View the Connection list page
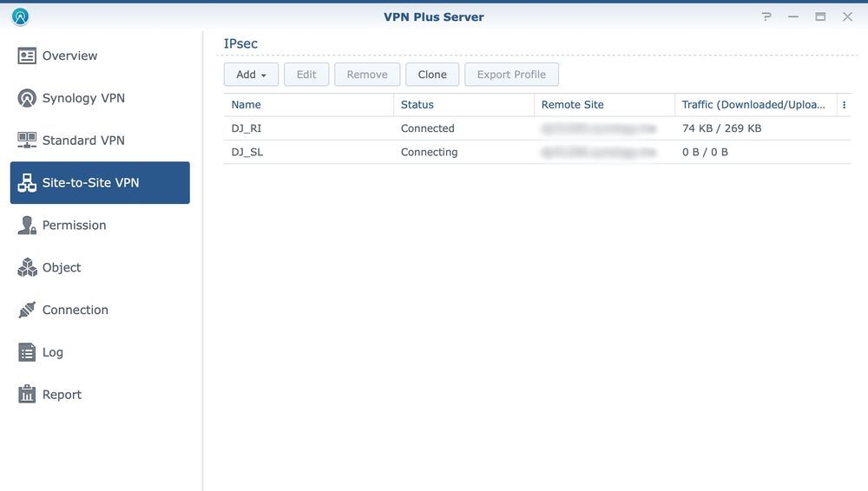 point(100,310)
